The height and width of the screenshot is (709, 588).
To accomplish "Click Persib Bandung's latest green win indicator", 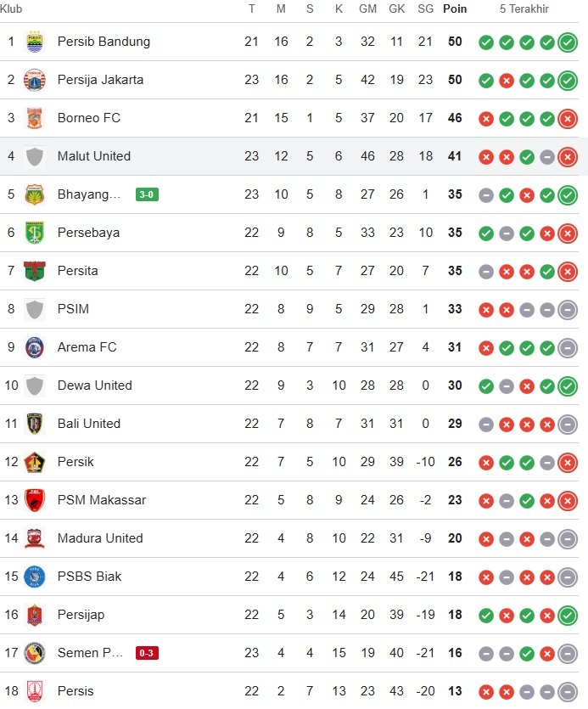I will [567, 42].
